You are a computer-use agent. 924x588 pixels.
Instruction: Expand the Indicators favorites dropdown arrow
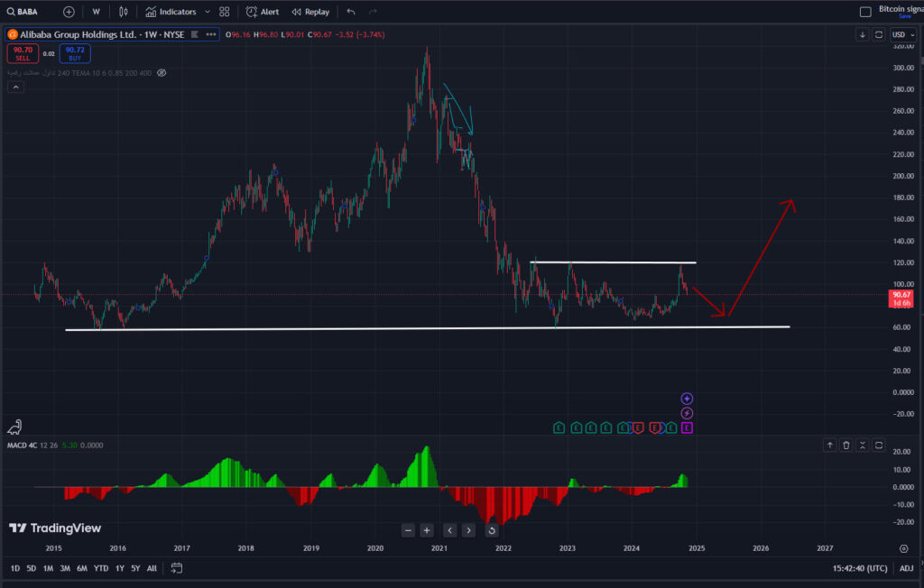click(x=208, y=12)
